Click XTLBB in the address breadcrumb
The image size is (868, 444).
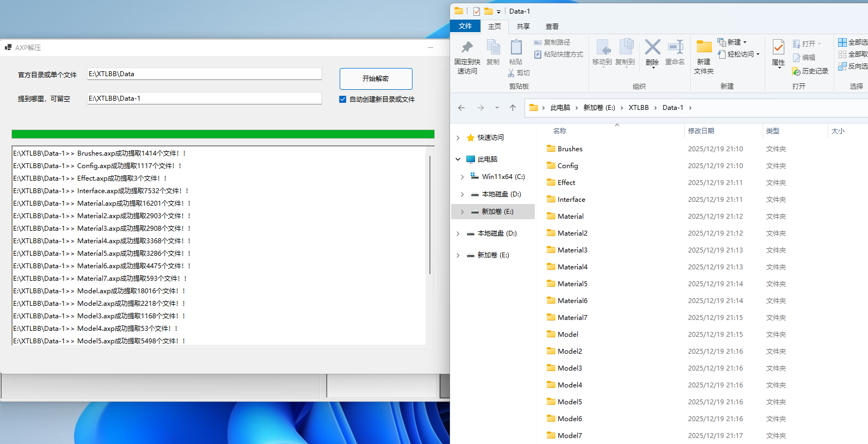point(639,108)
